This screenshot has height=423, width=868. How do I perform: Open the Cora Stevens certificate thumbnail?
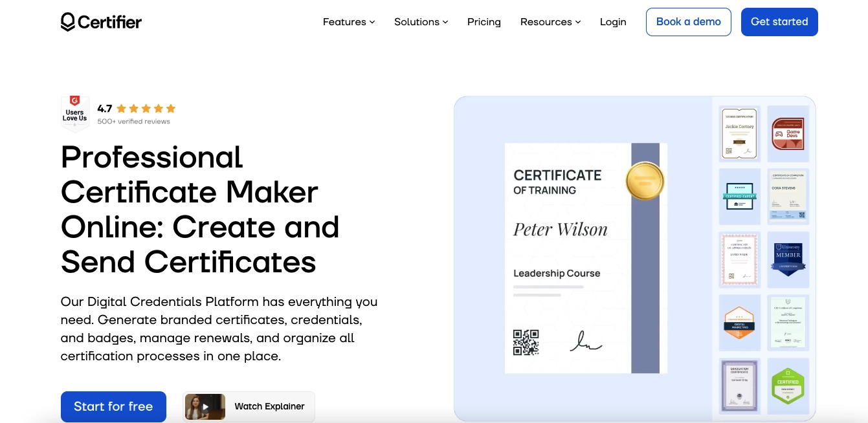click(788, 197)
